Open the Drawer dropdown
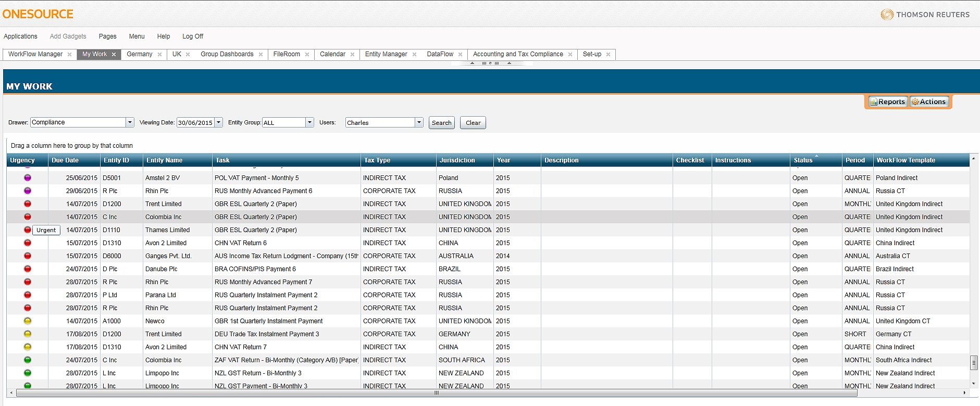 click(130, 122)
